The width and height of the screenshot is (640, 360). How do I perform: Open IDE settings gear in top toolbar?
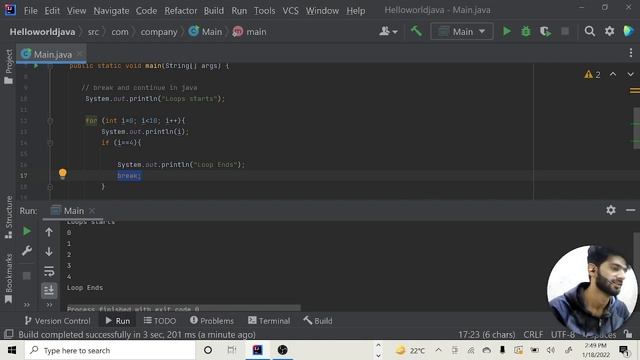point(609,31)
